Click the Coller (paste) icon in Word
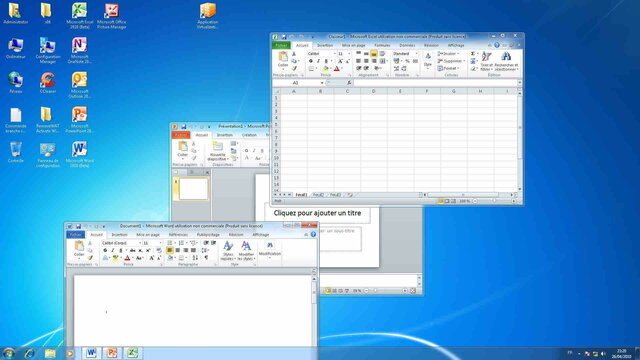 [79, 247]
